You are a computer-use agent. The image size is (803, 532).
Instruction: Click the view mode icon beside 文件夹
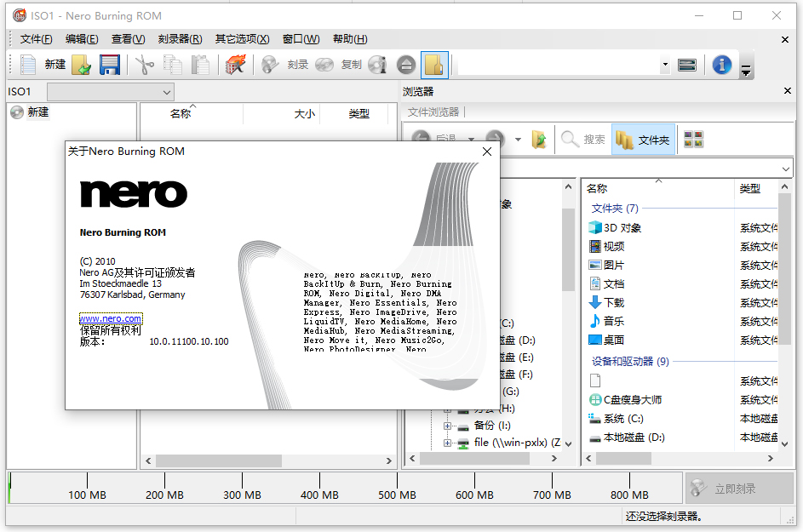[x=692, y=139]
